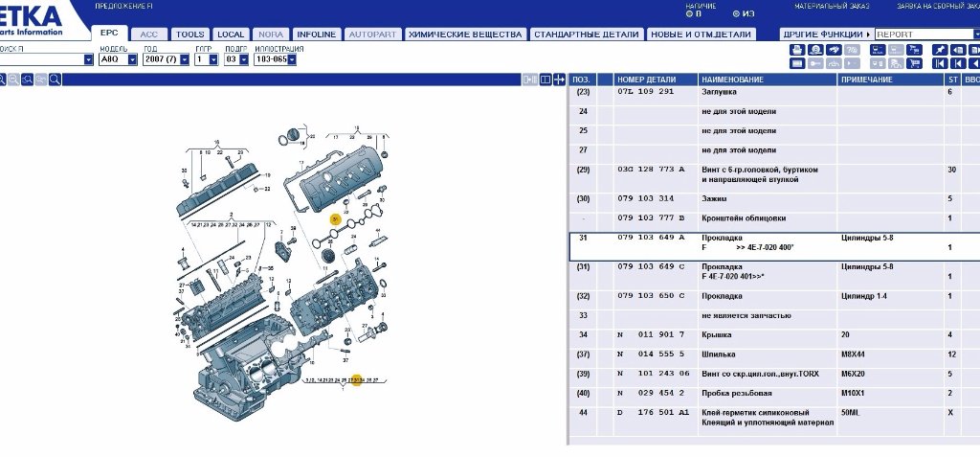Expand the Иллюстрация dropdown showing 103-065
The width and height of the screenshot is (980, 457).
click(x=291, y=59)
